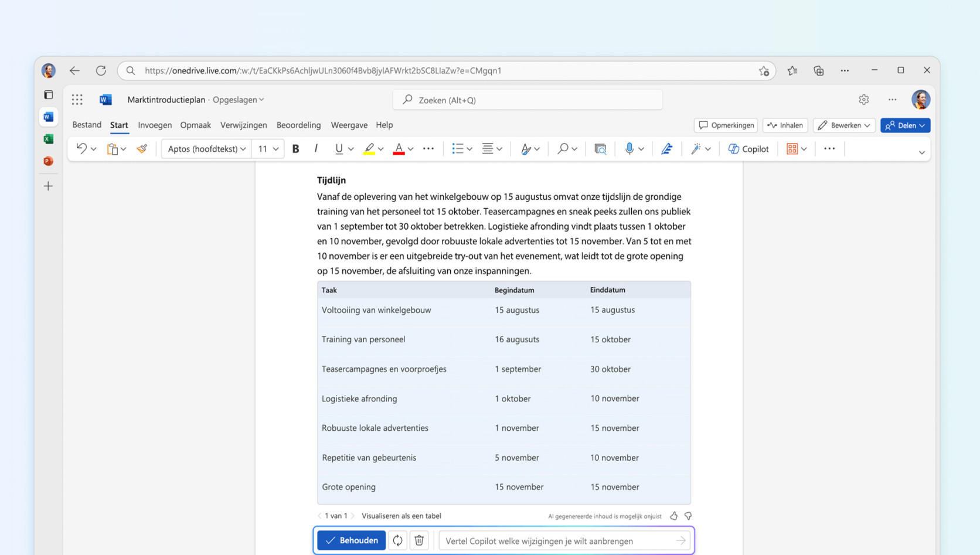980x555 pixels.
Task: Expand bullet list style arrow
Action: tap(469, 149)
